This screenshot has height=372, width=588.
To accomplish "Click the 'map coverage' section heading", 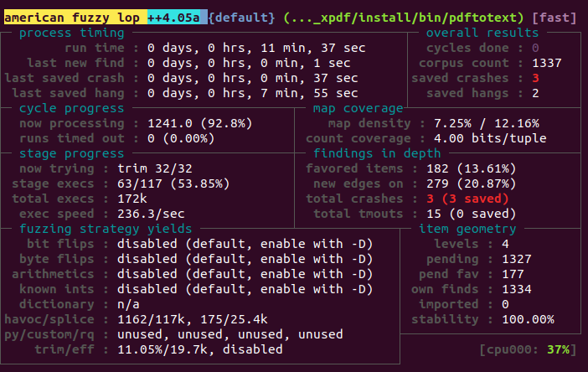I will 358,108.
